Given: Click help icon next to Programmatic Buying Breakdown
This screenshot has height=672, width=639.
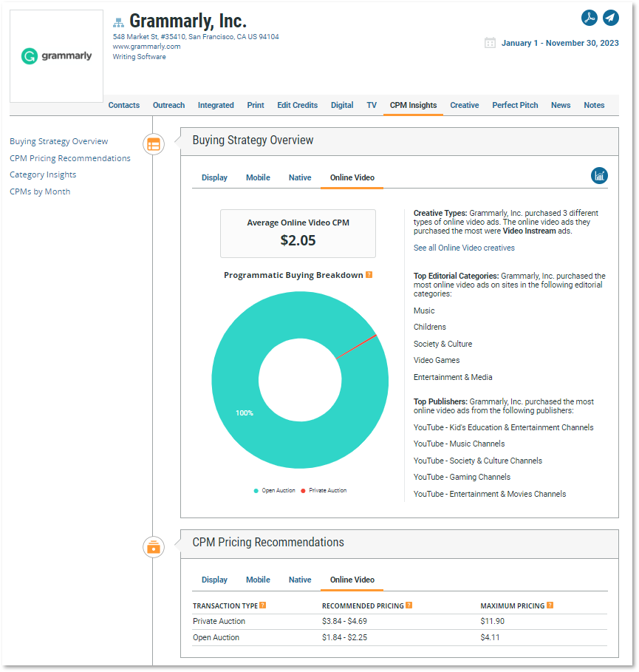Looking at the screenshot, I should pyautogui.click(x=369, y=275).
